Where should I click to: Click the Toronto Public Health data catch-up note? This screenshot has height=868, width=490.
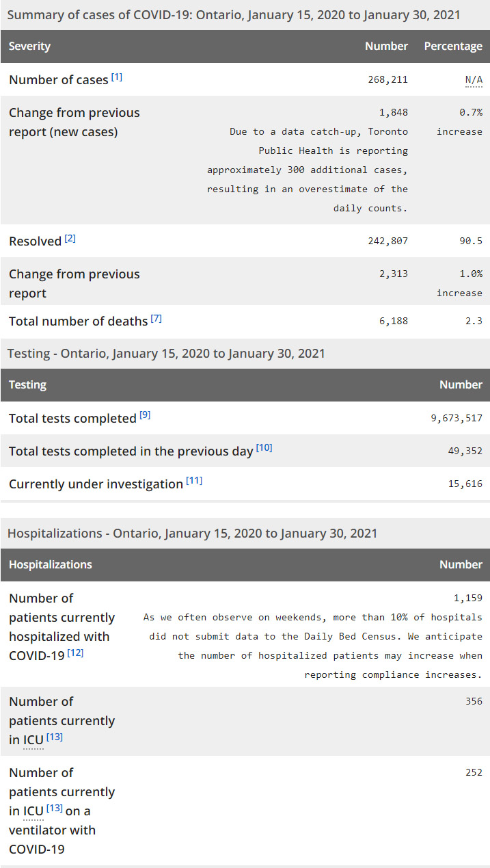click(x=308, y=170)
